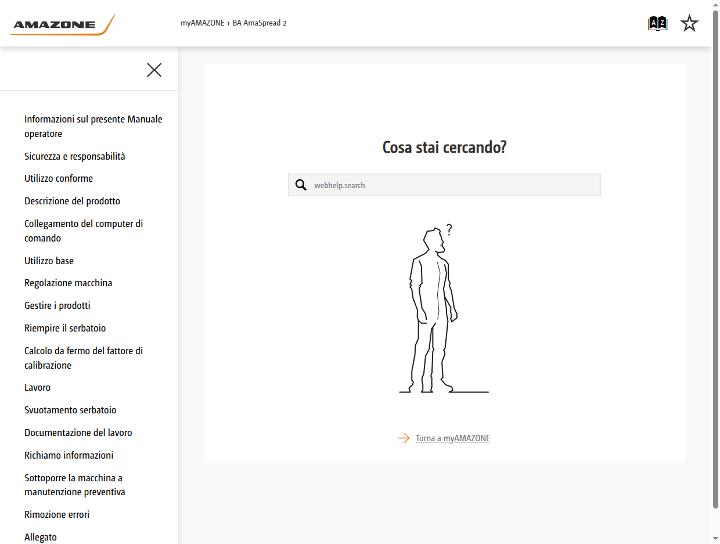Open Descrizione del prodotto chapter
The image size is (720, 544).
tap(72, 201)
